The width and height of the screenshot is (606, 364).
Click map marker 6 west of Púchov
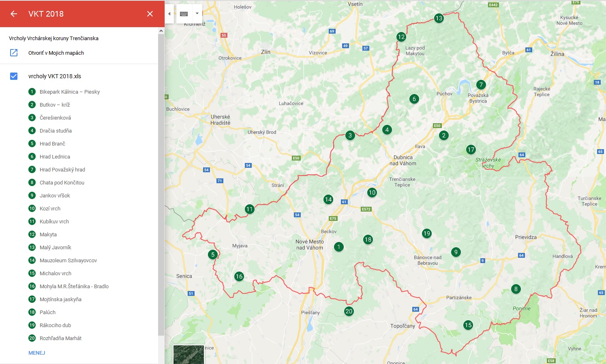pos(414,99)
